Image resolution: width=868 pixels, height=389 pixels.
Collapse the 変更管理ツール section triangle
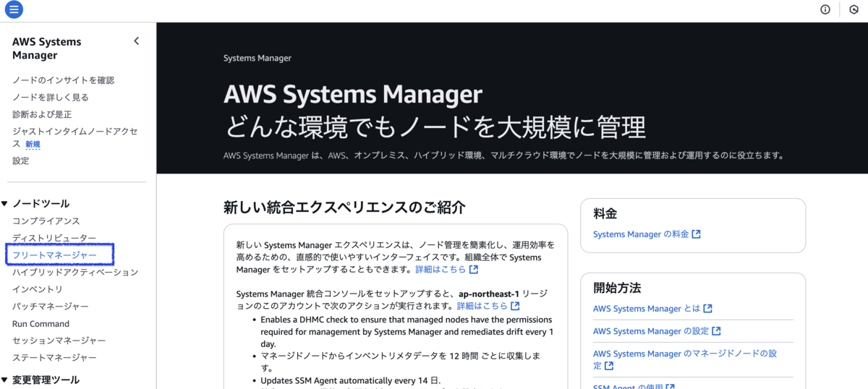[x=5, y=380]
